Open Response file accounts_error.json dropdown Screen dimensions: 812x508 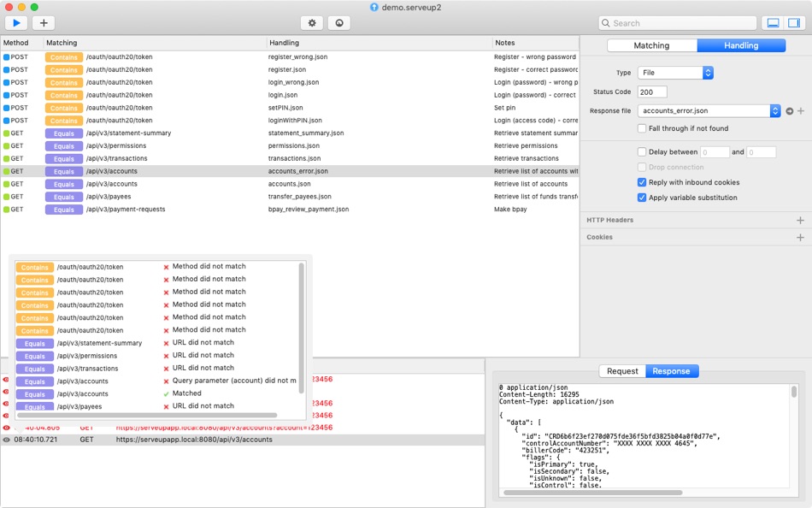(x=709, y=111)
